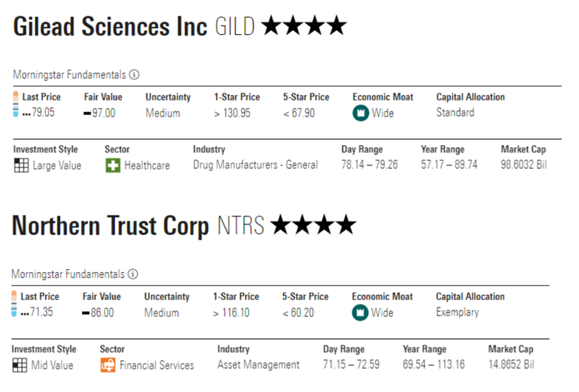The image size is (579, 392).
Task: Click the GILD ticker symbol
Action: 234,27
